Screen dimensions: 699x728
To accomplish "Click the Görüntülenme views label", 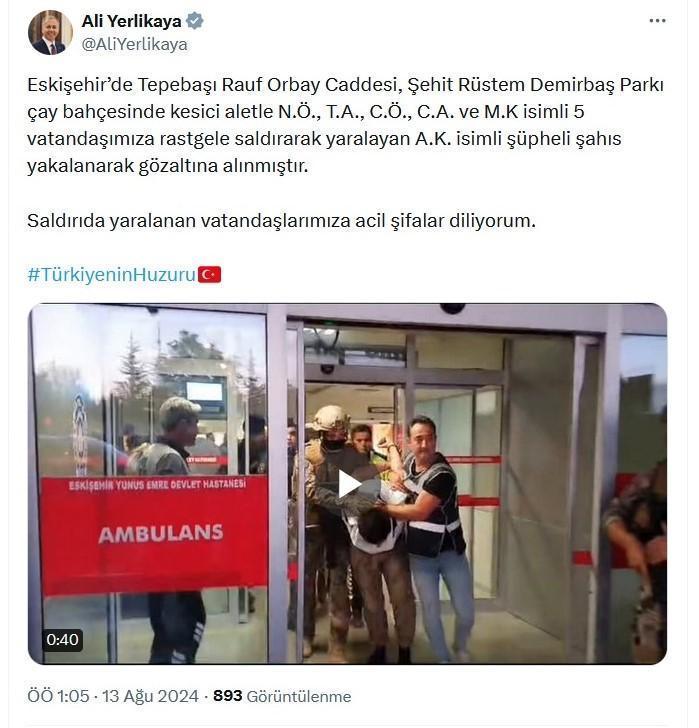I will [299, 696].
